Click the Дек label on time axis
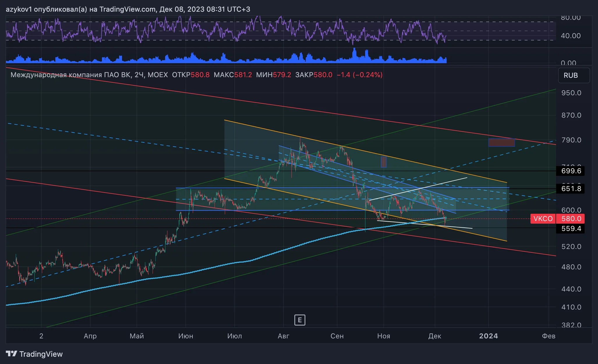This screenshot has width=598, height=364. tap(435, 336)
